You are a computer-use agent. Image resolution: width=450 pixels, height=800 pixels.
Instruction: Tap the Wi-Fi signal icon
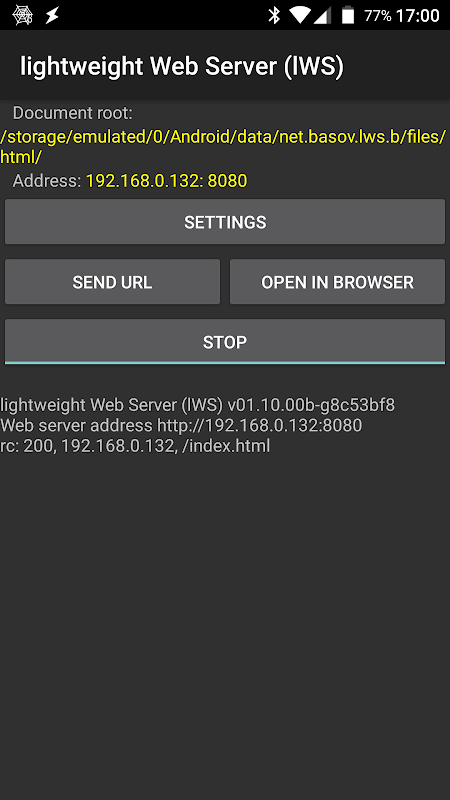[299, 15]
